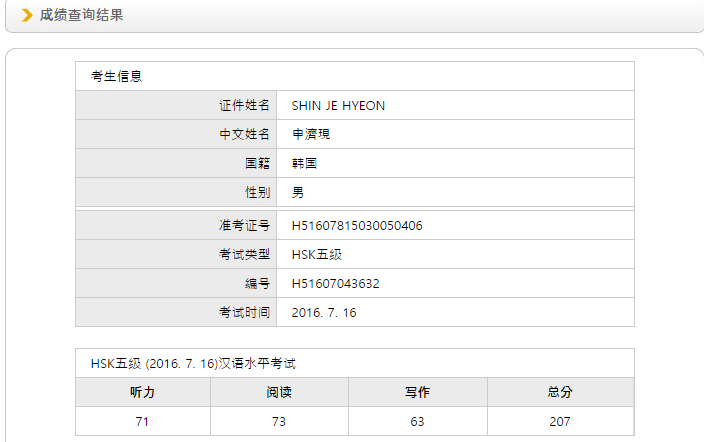Image resolution: width=704 pixels, height=442 pixels.
Task: Select the name SHIN JE HYEON
Action: pyautogui.click(x=338, y=106)
